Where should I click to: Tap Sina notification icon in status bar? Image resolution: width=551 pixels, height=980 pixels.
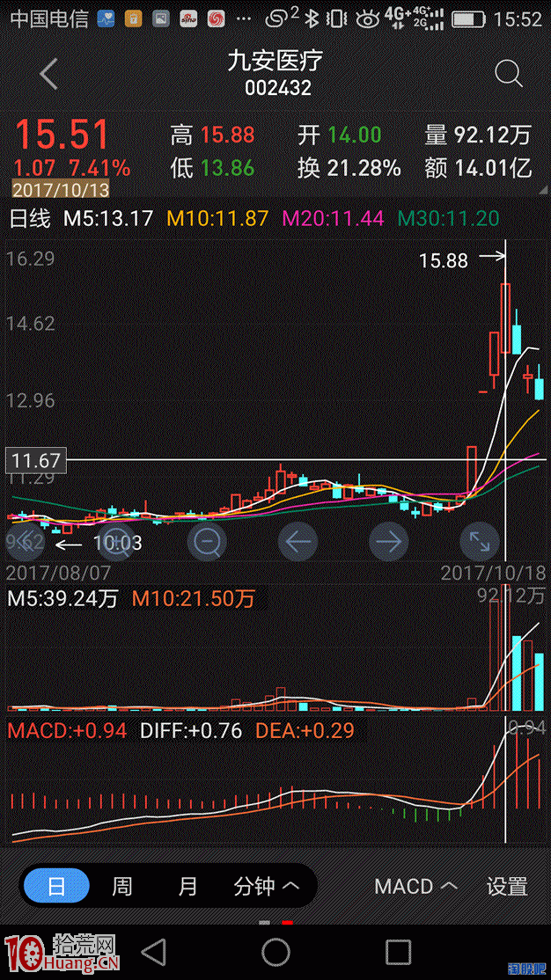click(x=188, y=19)
